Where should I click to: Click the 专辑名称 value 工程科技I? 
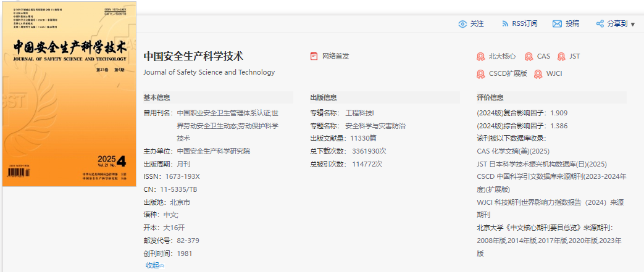[360, 113]
